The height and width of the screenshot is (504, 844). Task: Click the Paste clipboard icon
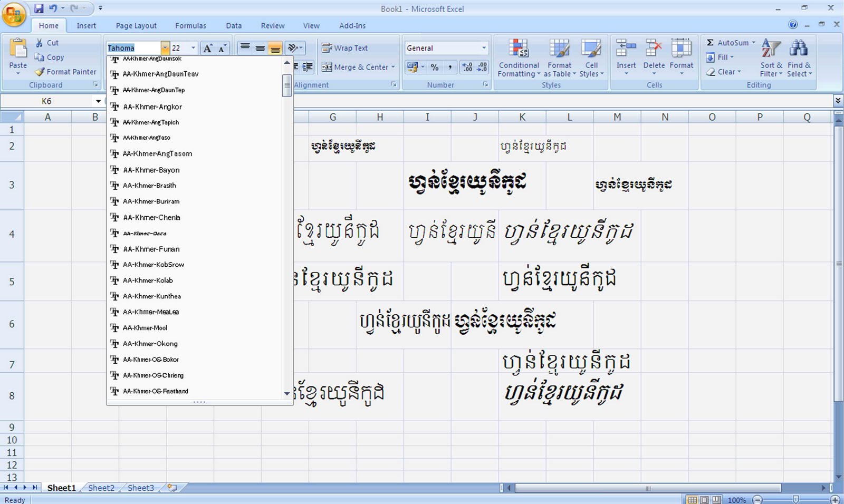(x=18, y=49)
